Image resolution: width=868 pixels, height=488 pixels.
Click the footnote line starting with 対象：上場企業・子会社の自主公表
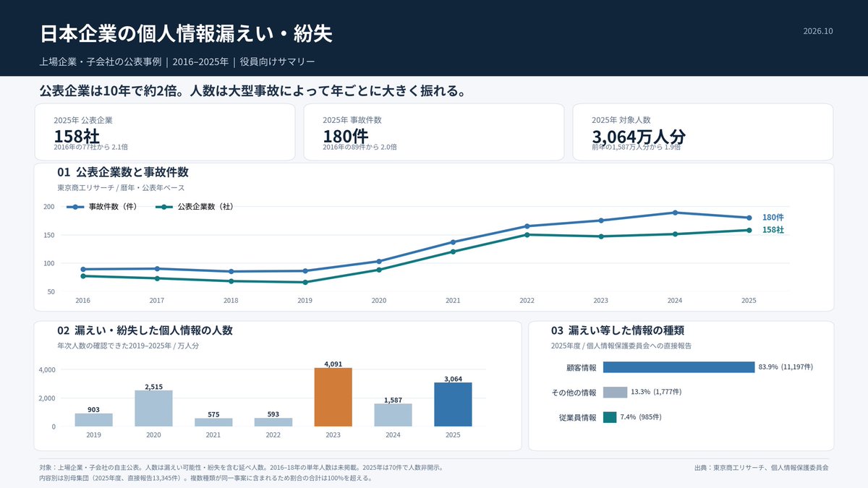pos(241,468)
